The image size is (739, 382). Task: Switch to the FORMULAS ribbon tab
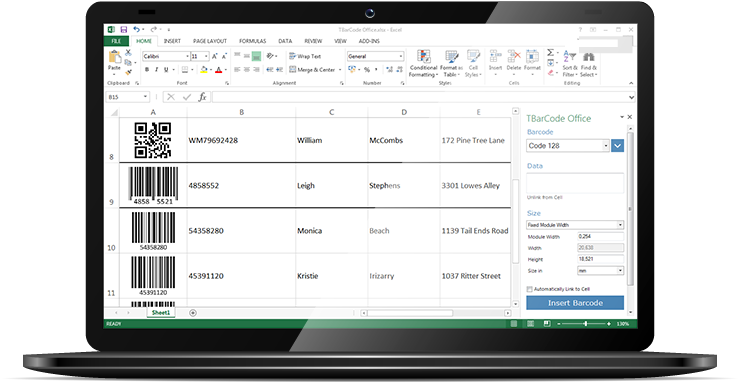(x=253, y=41)
